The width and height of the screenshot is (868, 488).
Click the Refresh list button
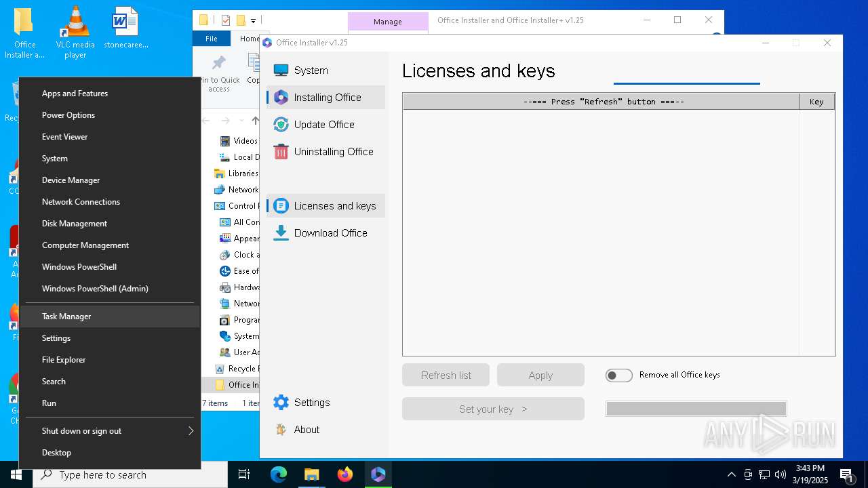[446, 375]
